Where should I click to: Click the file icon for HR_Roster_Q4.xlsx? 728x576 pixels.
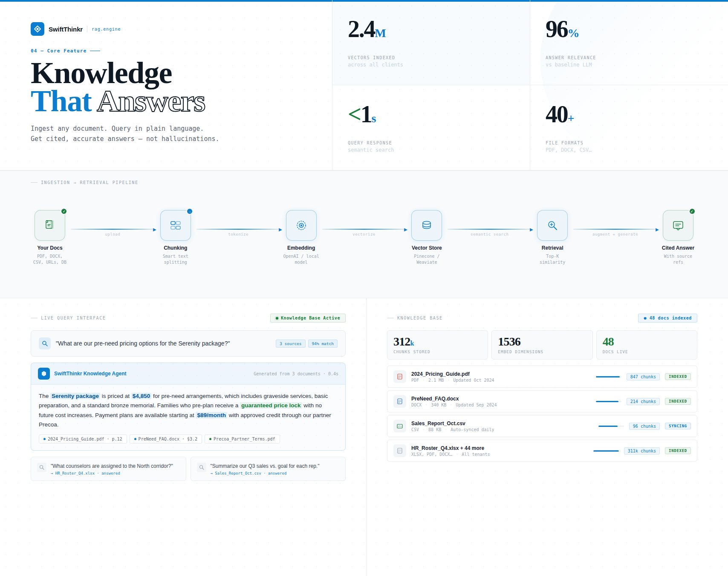(400, 451)
